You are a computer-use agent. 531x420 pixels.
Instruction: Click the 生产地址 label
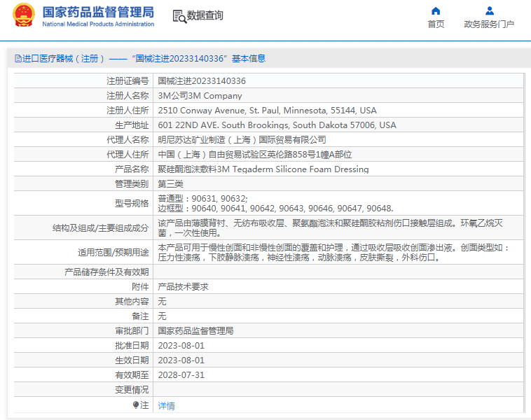132,125
